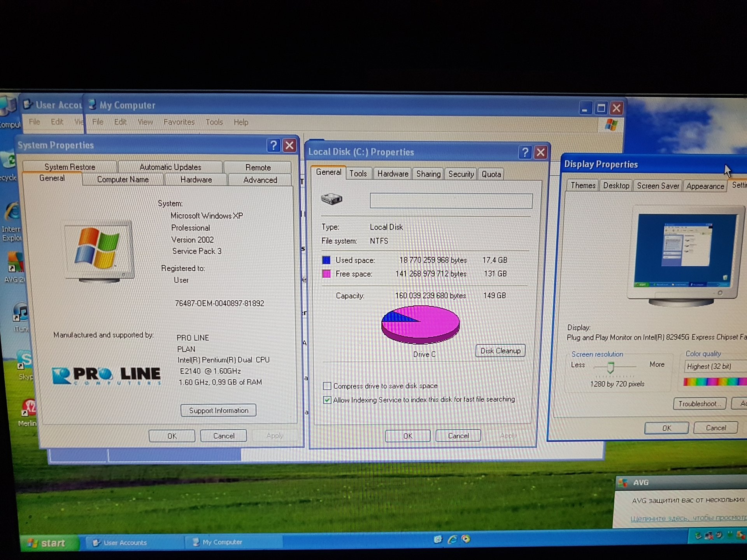Open the Screen Saver tab in Display Properties
This screenshot has width=747, height=560.
pyautogui.click(x=658, y=186)
